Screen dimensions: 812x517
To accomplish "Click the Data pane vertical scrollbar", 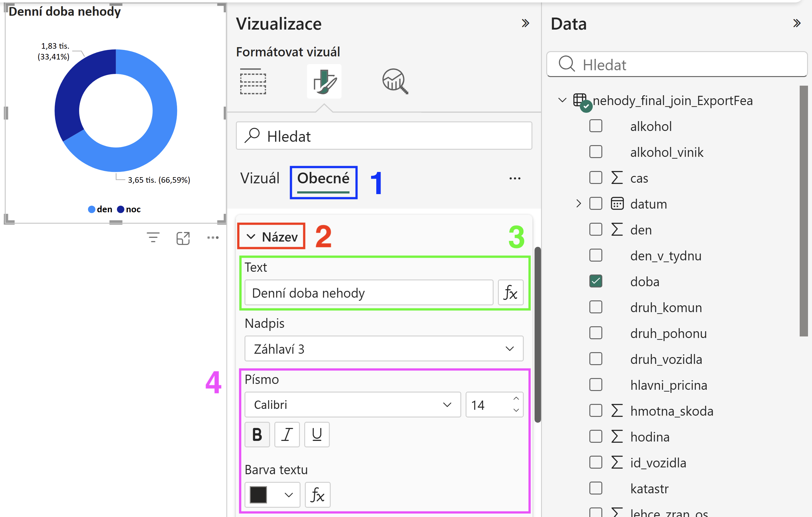I will point(803,211).
